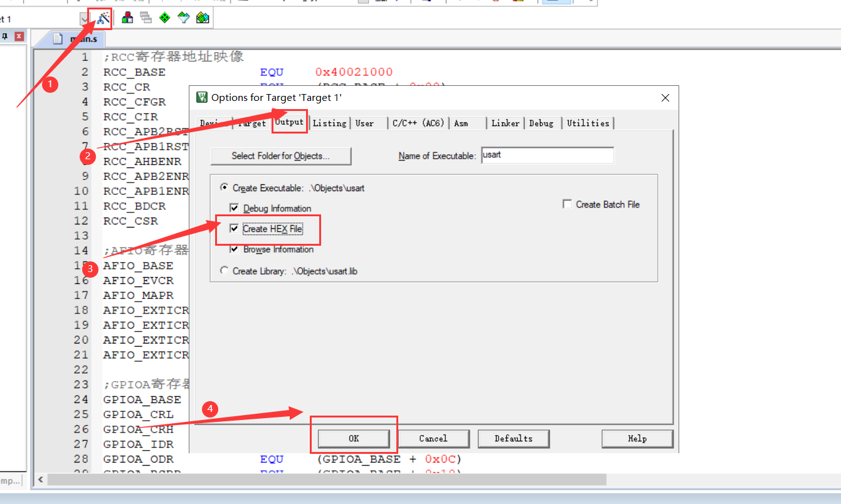Click RCC_CSR on line 12

pyautogui.click(x=130, y=221)
